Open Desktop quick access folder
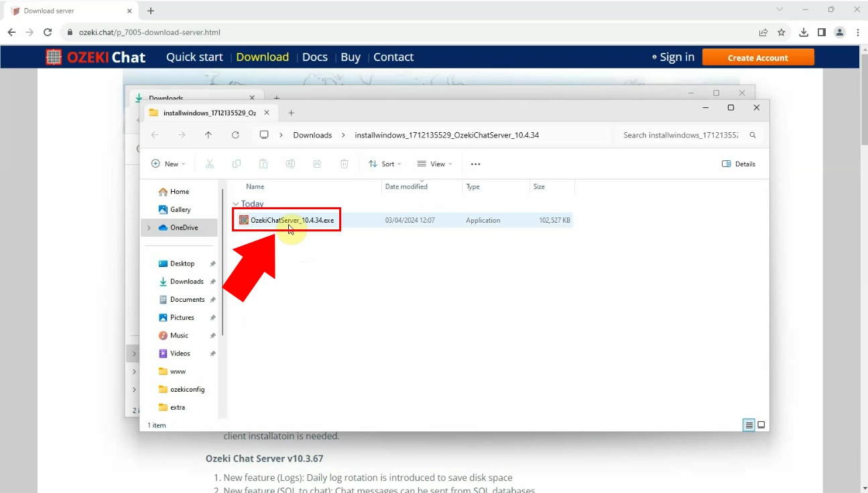 point(176,264)
